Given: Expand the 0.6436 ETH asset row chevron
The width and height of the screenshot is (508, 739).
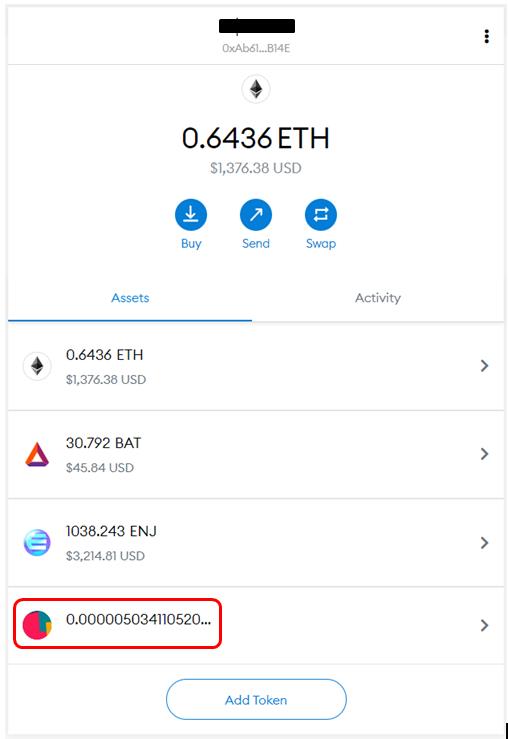Looking at the screenshot, I should pyautogui.click(x=484, y=366).
